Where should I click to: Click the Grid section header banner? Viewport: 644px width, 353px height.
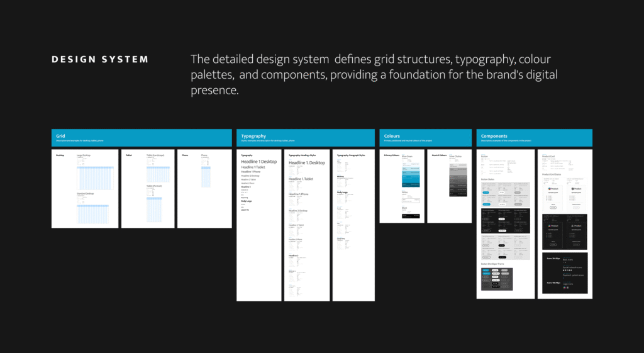point(142,138)
